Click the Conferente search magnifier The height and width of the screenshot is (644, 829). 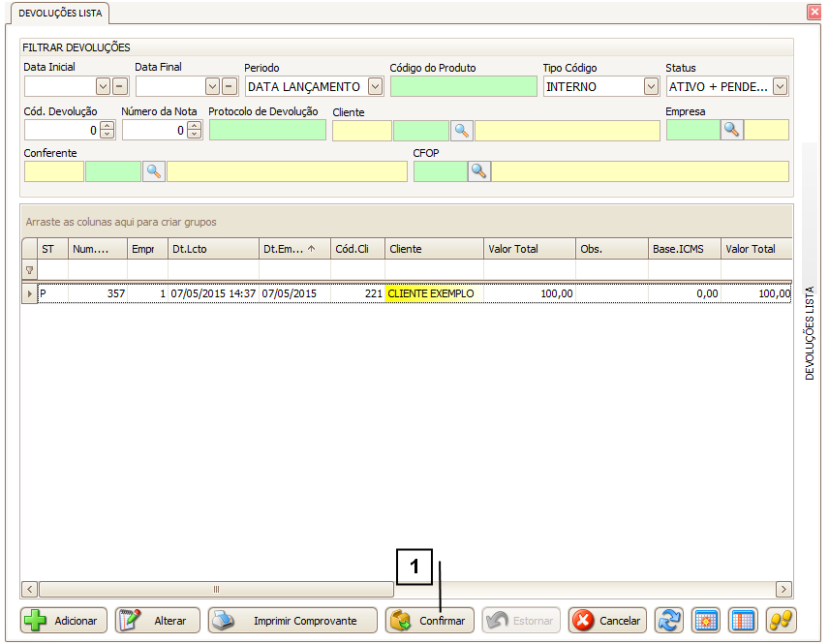tap(154, 171)
